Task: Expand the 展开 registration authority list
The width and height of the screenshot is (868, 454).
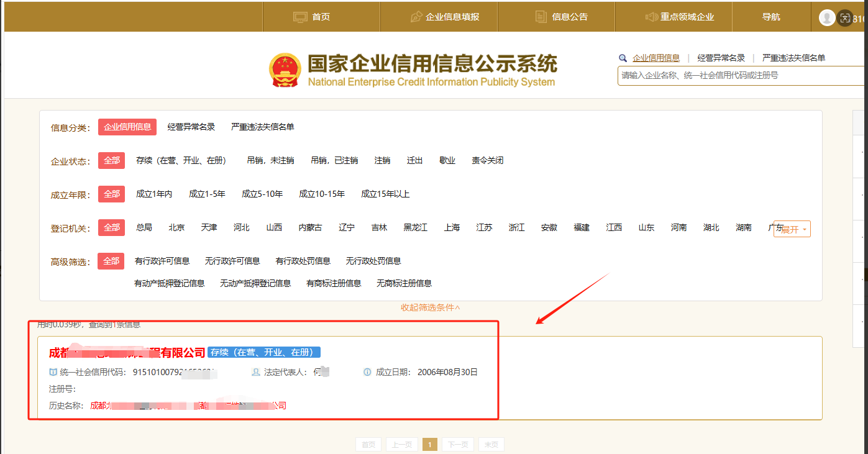Action: tap(792, 229)
